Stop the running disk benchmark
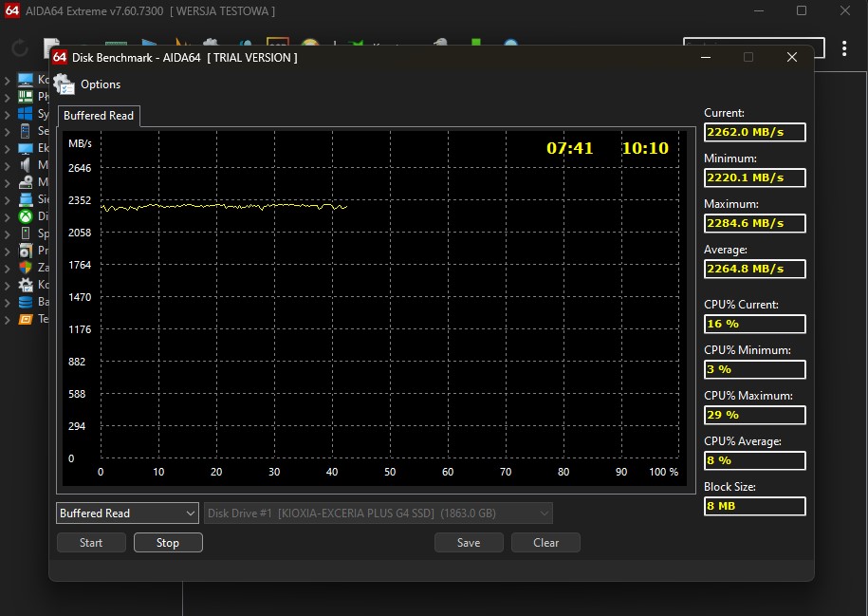Screen dimensions: 868x616 point(168,543)
